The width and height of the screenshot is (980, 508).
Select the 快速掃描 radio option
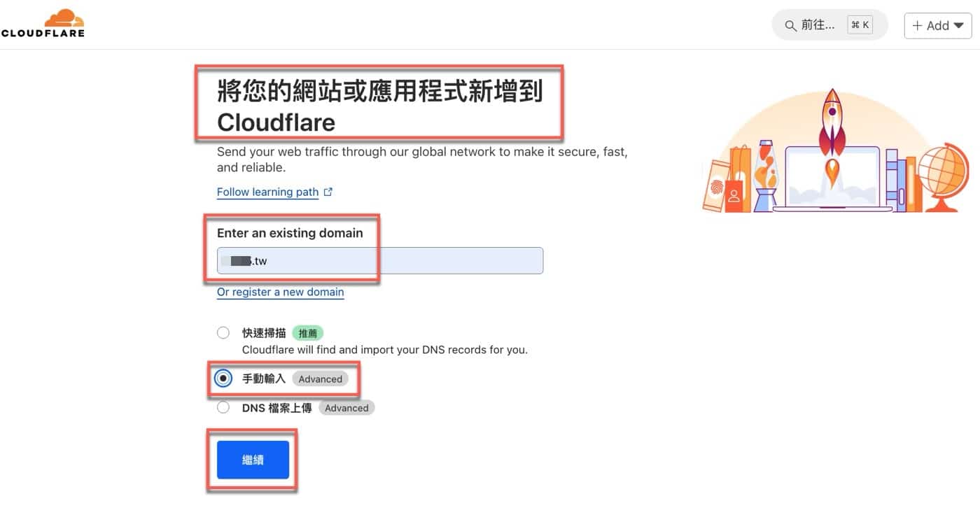[223, 332]
